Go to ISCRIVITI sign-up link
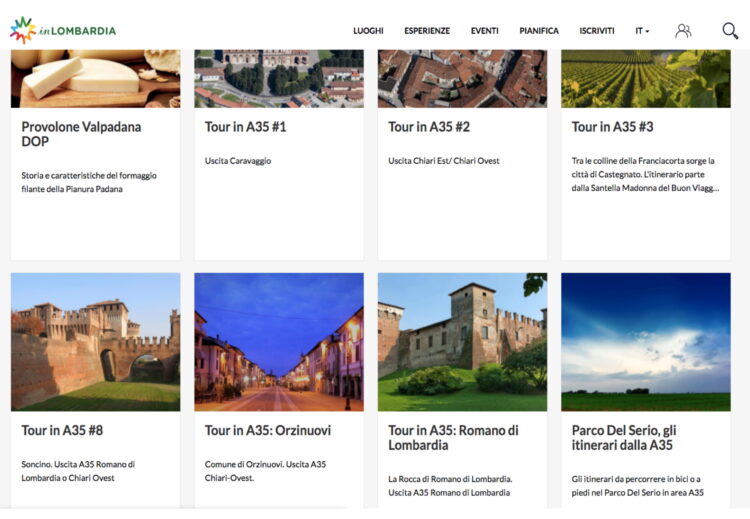This screenshot has height=519, width=750. coord(597,31)
